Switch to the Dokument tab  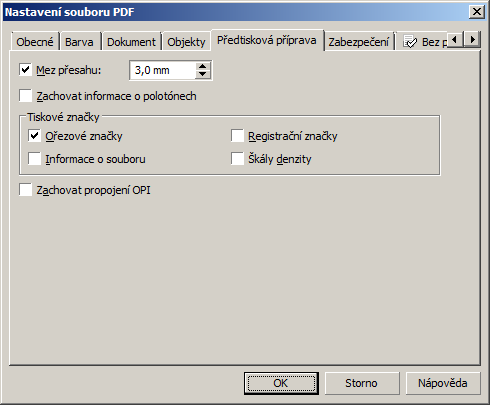[131, 42]
